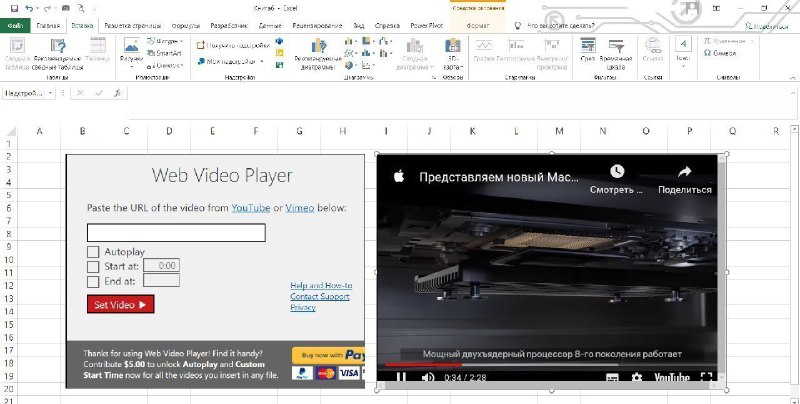800x404 pixels.
Task: Open Recommended PivotTables
Action: (58, 55)
